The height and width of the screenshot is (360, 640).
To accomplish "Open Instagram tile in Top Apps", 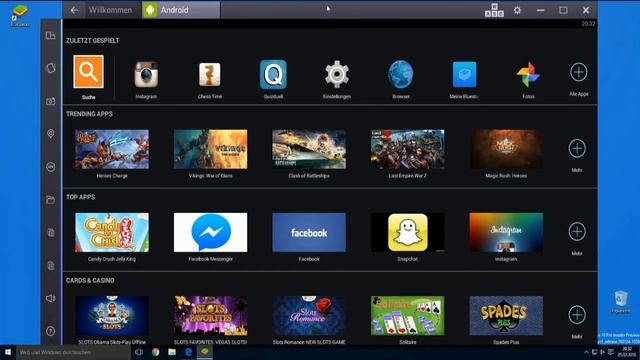I will tap(506, 232).
